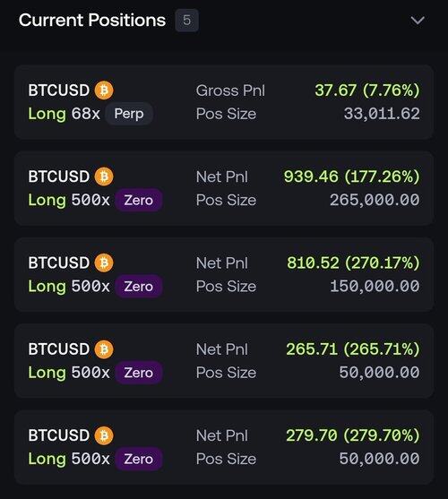
Task: Click the Net Pnl value 939.46 (177.26%)
Action: pyautogui.click(x=351, y=176)
